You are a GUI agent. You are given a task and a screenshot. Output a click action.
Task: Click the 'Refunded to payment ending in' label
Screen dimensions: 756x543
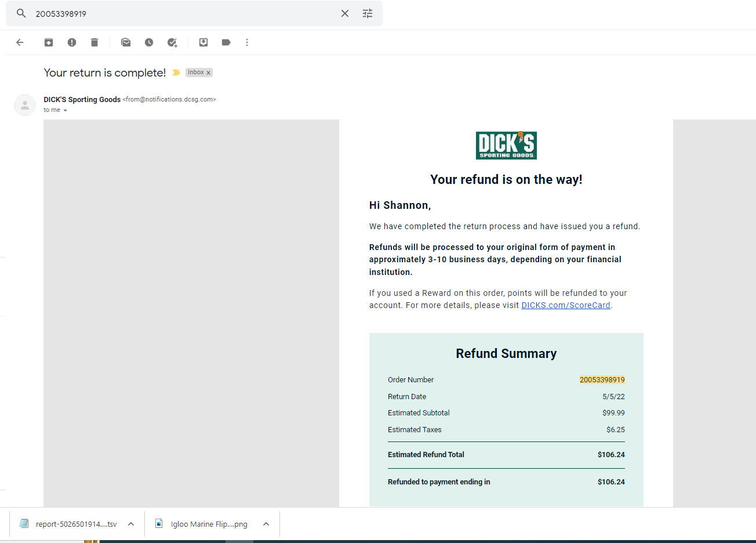pyautogui.click(x=439, y=482)
